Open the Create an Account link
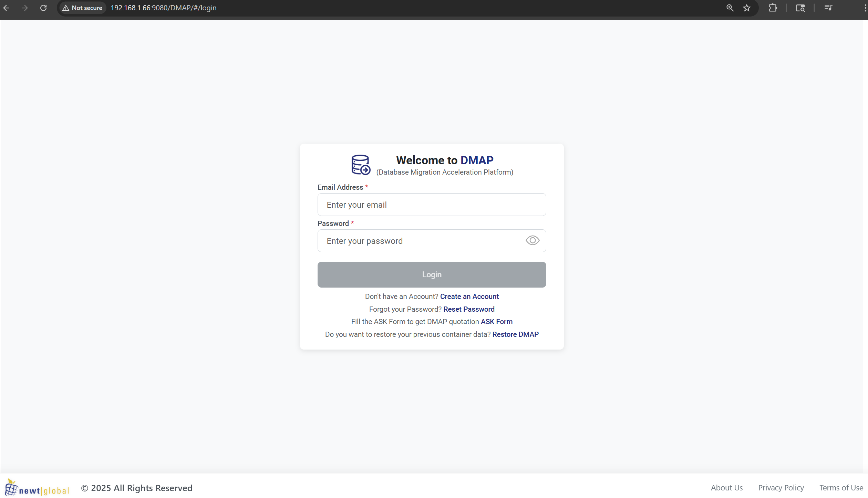The width and height of the screenshot is (868, 498). (x=469, y=297)
